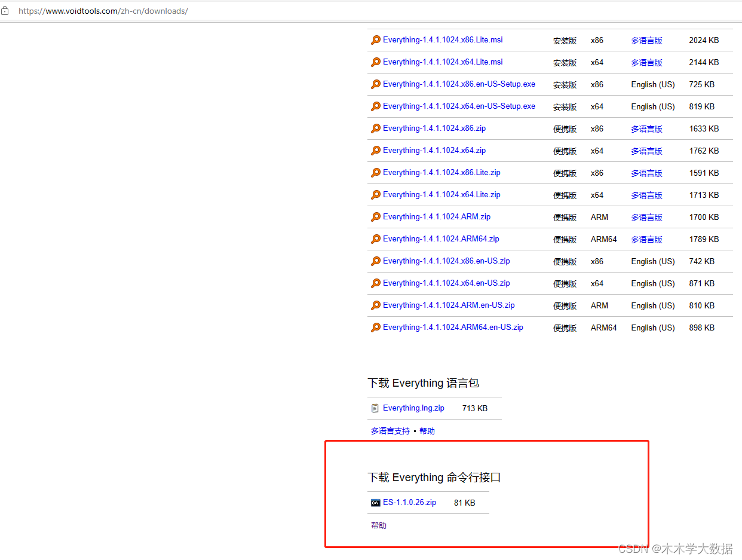Download Everything-1.4.1.1024.x86.en-US-Setup.exe
The width and height of the screenshot is (742, 560).
click(x=459, y=84)
